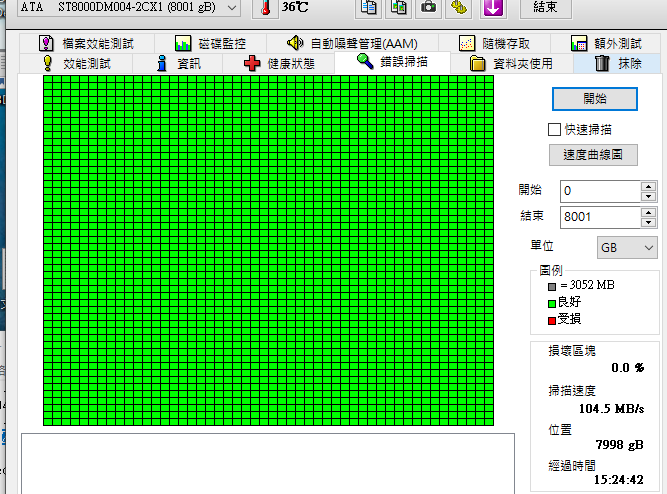
Task: Click the 104.5 MB/s scan speed value
Action: [611, 409]
